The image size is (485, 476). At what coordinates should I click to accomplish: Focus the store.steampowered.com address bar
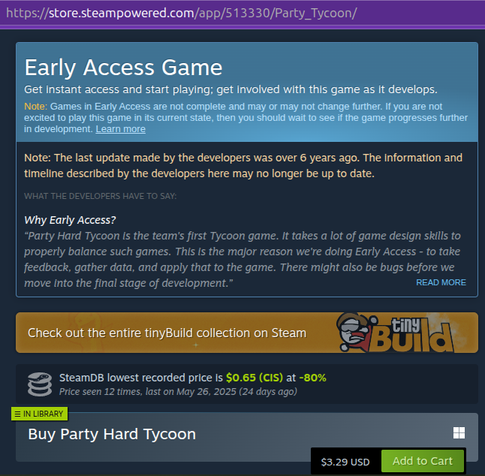click(x=181, y=13)
